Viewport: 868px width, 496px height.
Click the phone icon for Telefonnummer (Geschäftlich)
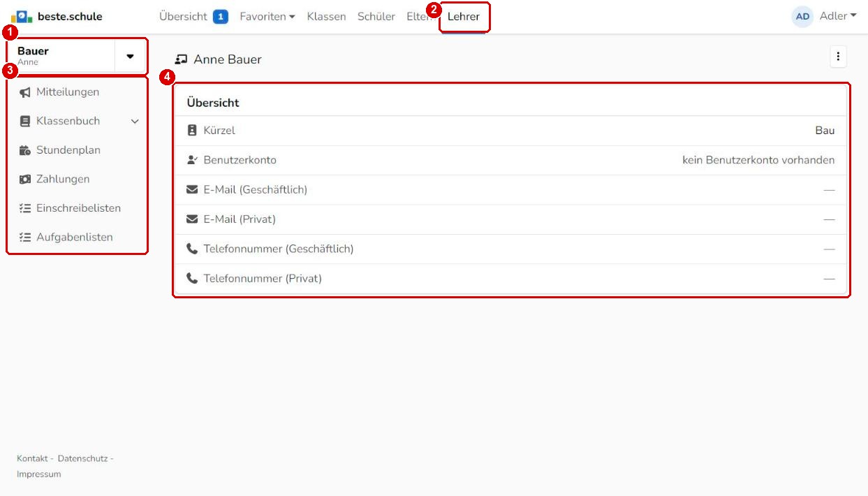(192, 249)
